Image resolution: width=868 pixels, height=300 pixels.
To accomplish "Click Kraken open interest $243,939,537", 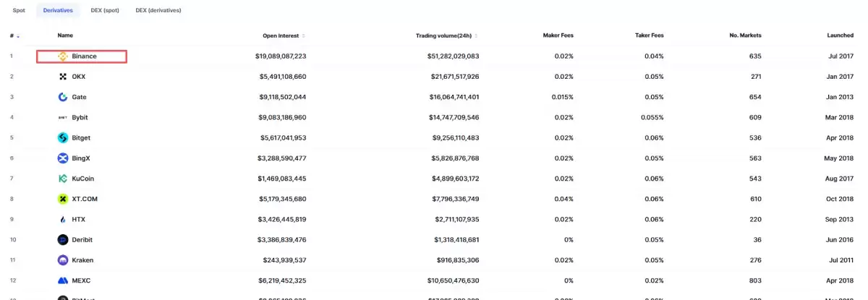I will pos(285,260).
